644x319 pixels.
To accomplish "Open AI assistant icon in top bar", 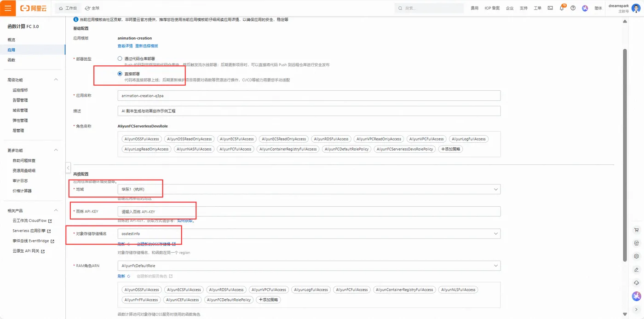I will pyautogui.click(x=585, y=8).
